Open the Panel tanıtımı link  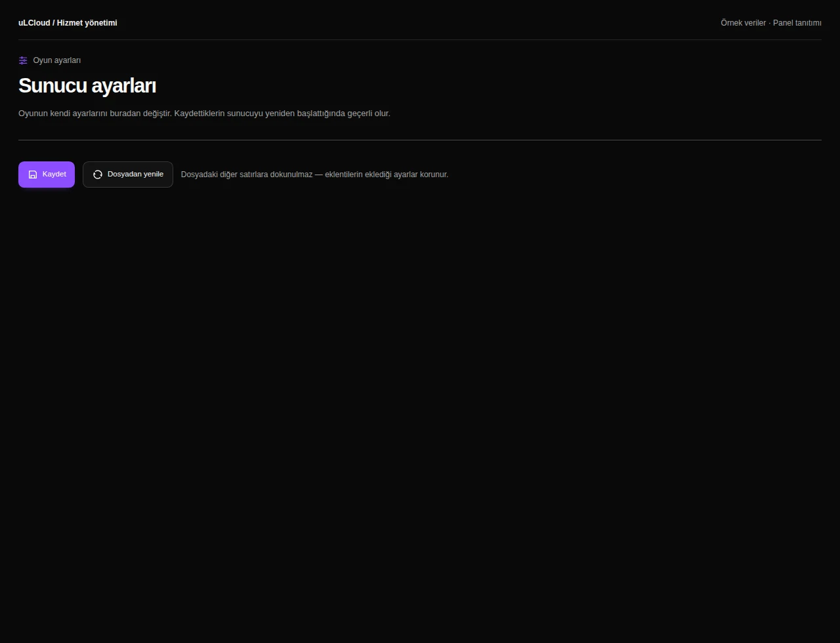[x=797, y=23]
